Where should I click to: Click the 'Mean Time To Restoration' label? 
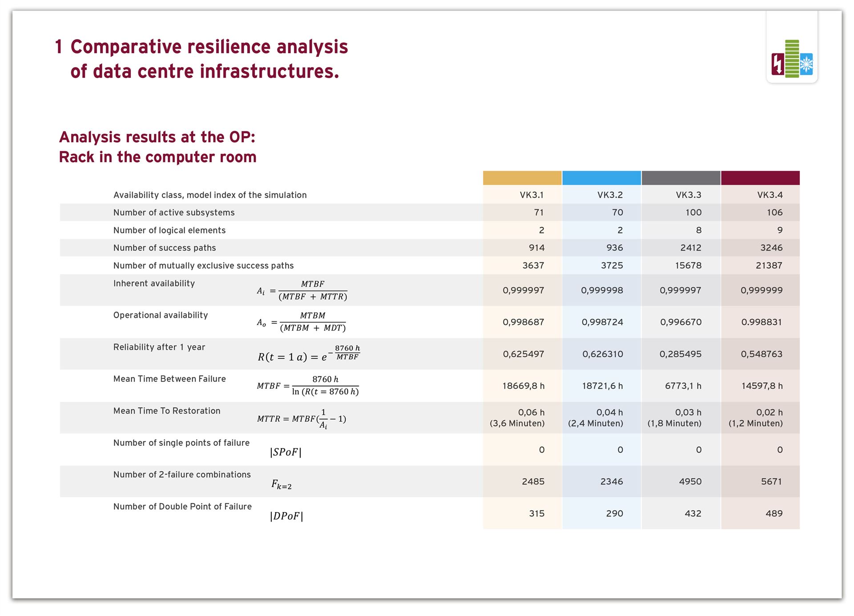(x=167, y=411)
